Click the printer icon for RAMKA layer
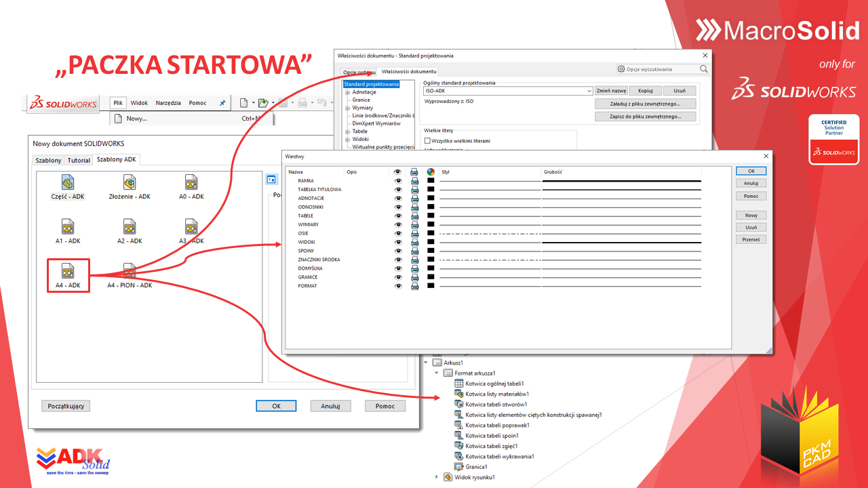This screenshot has height=488, width=868. point(414,181)
